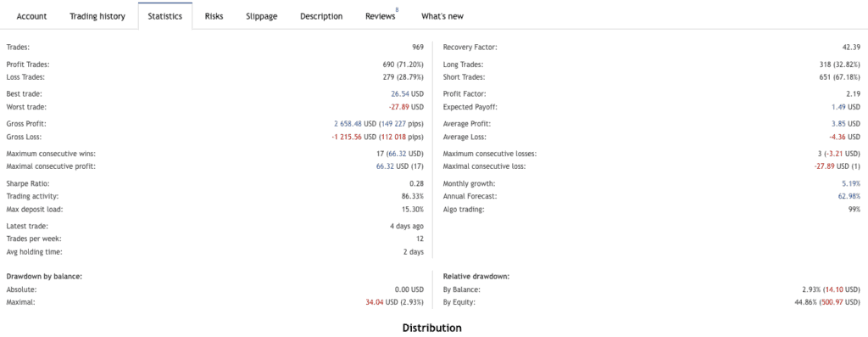Image resolution: width=868 pixels, height=337 pixels.
Task: Open the Description tab
Action: click(x=321, y=16)
